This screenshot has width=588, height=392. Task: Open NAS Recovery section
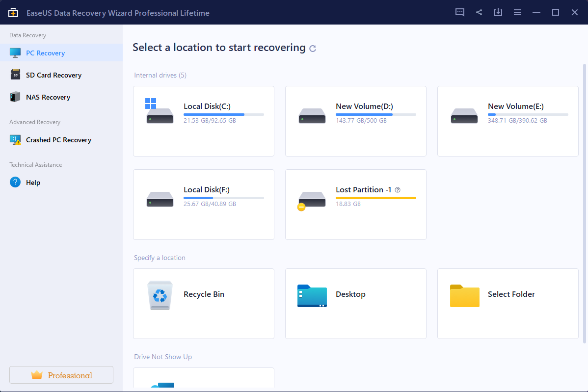click(x=48, y=97)
